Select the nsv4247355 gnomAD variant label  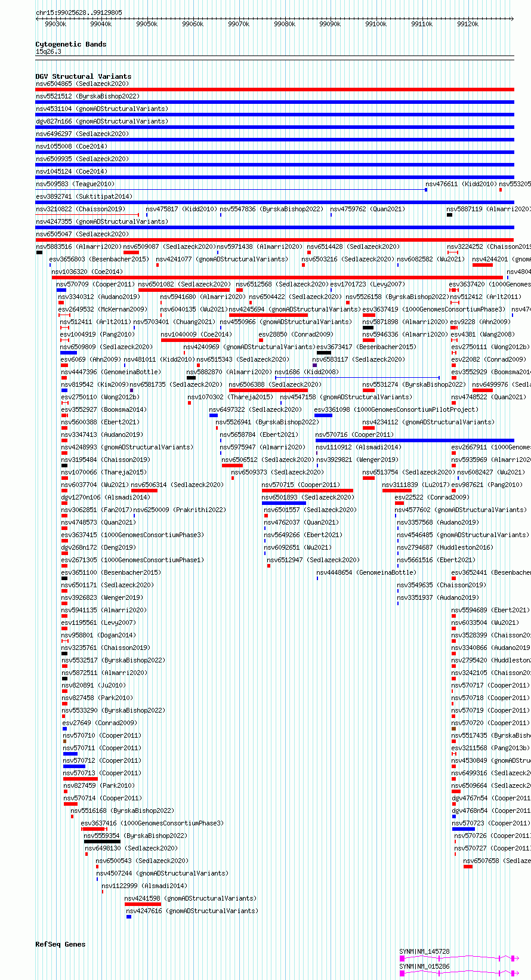[x=102, y=221]
